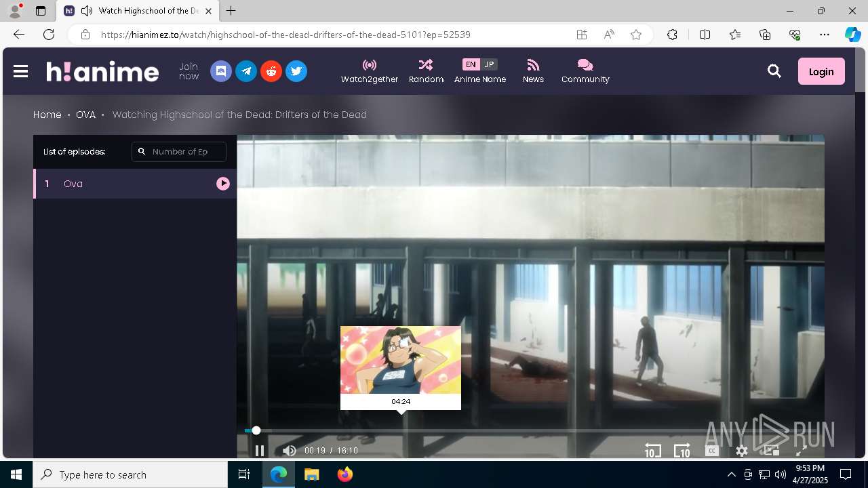This screenshot has height=488, width=868.
Task: Click taskbar search box
Action: 130,474
